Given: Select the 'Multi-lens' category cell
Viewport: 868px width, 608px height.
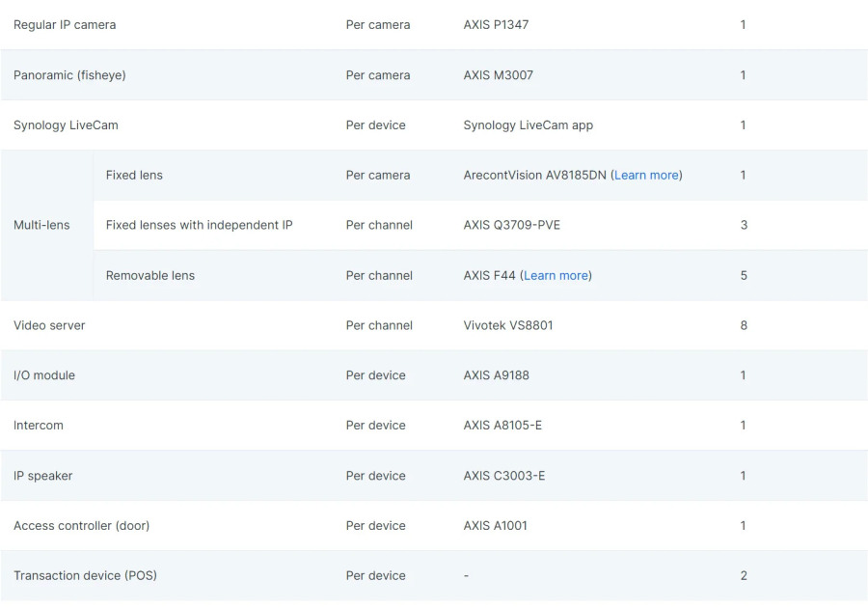Looking at the screenshot, I should pos(41,225).
